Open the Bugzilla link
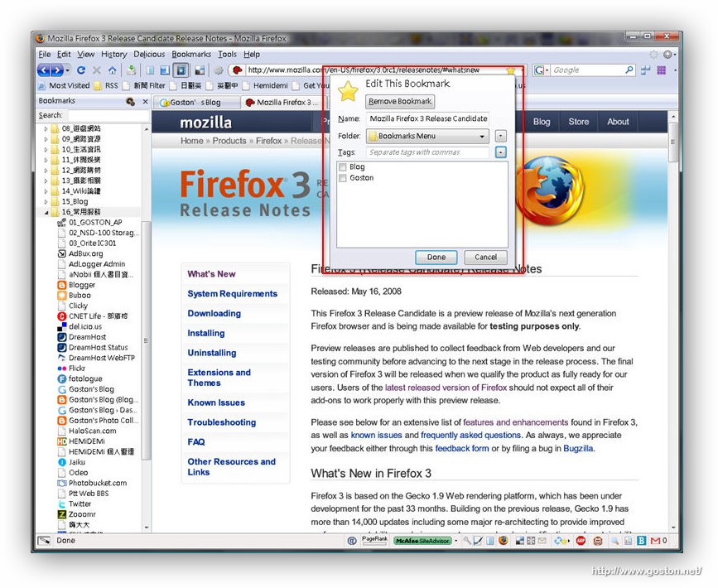718x588 pixels. coord(578,448)
